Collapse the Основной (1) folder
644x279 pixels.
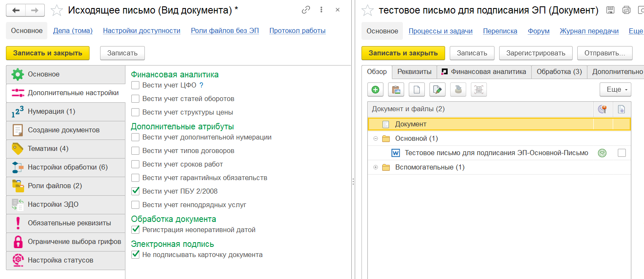375,139
